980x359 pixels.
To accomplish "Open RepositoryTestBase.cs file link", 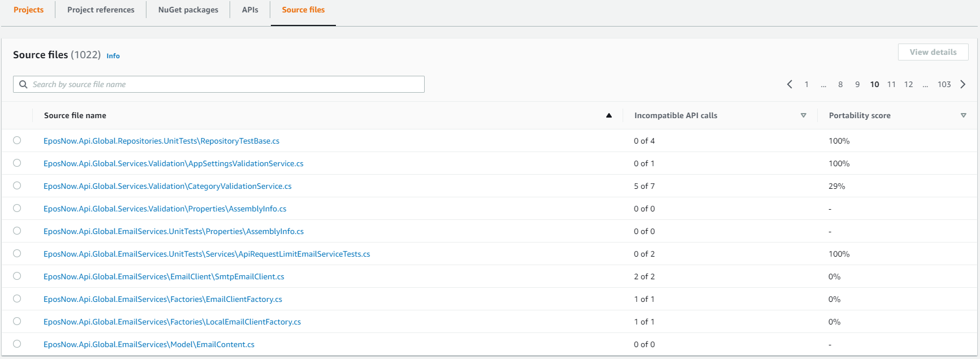I will [161, 141].
